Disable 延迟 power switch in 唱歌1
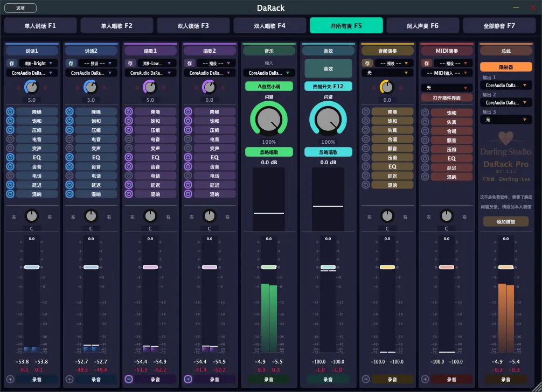The image size is (542, 392). click(x=129, y=185)
